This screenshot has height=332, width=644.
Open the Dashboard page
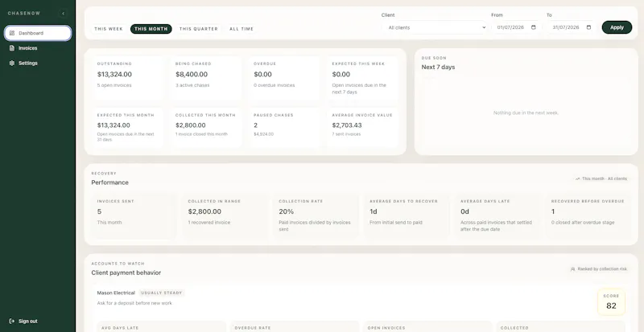pos(38,33)
